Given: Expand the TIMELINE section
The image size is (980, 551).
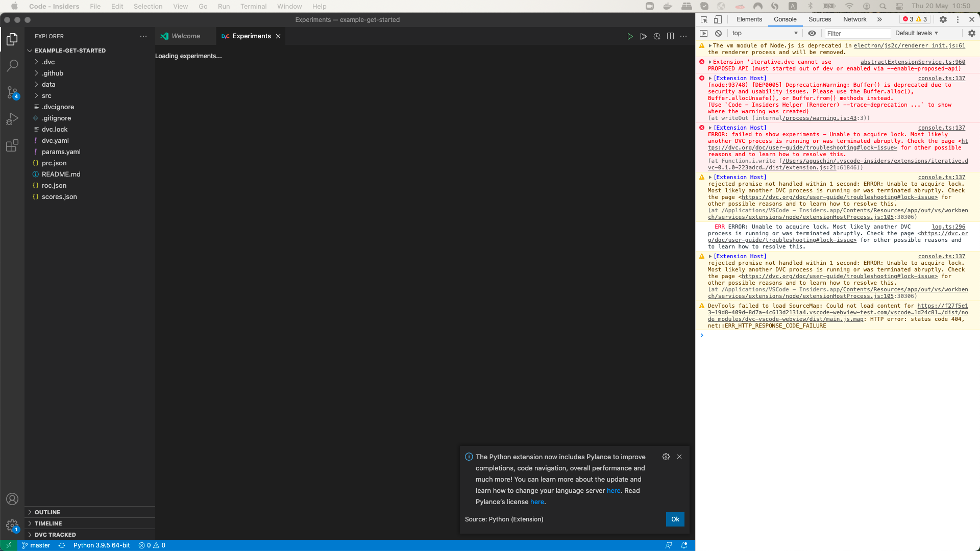Looking at the screenshot, I should (90, 523).
